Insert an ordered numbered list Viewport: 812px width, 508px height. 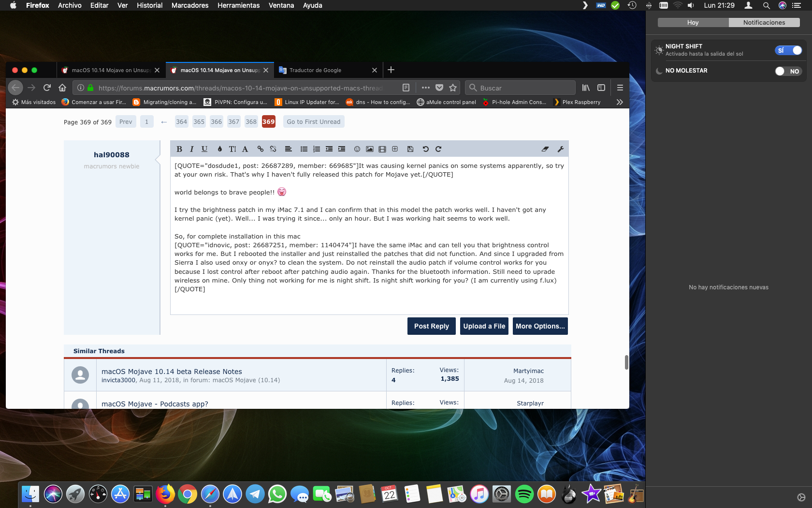click(x=317, y=149)
